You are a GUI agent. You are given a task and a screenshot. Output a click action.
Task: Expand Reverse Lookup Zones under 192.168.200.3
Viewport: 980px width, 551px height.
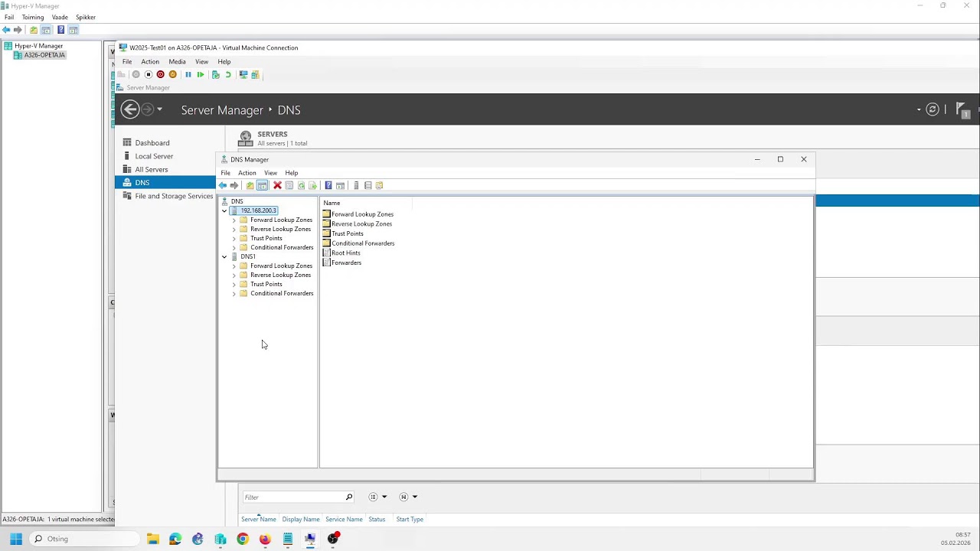coord(234,229)
